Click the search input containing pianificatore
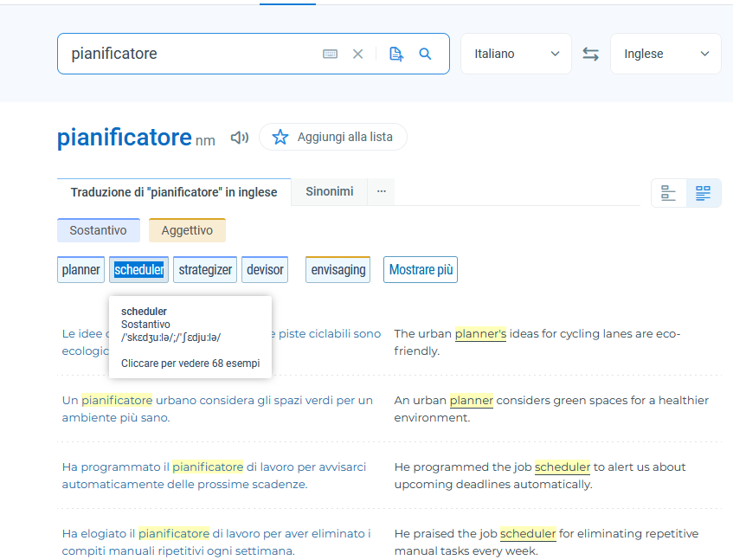 (x=190, y=54)
